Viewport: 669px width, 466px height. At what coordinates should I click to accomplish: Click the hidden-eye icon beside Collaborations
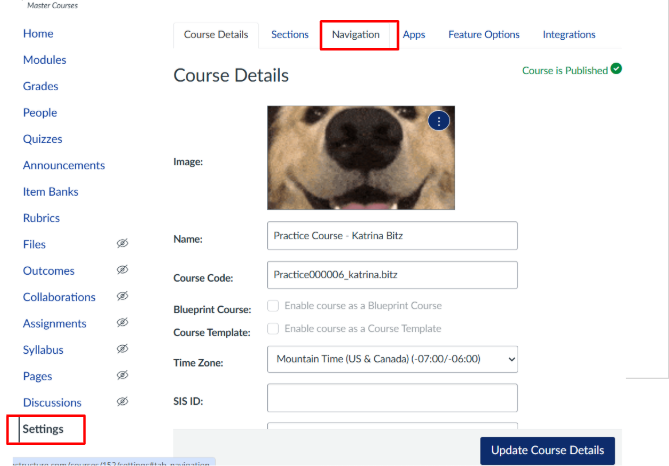122,297
